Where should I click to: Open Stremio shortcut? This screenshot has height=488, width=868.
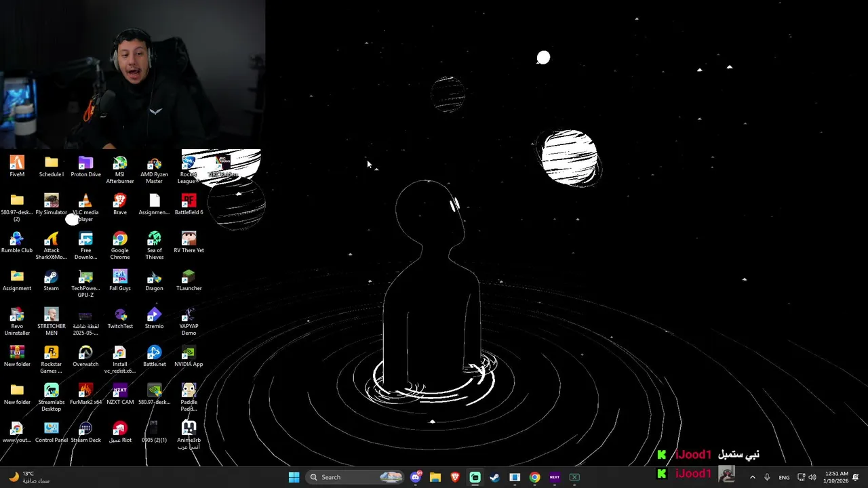pos(155,318)
